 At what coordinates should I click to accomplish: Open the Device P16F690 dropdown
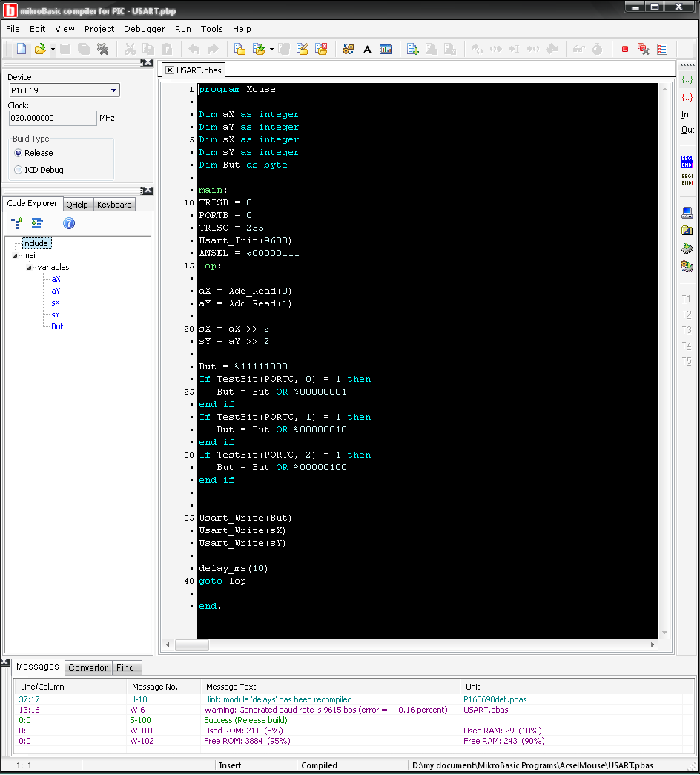[113, 90]
